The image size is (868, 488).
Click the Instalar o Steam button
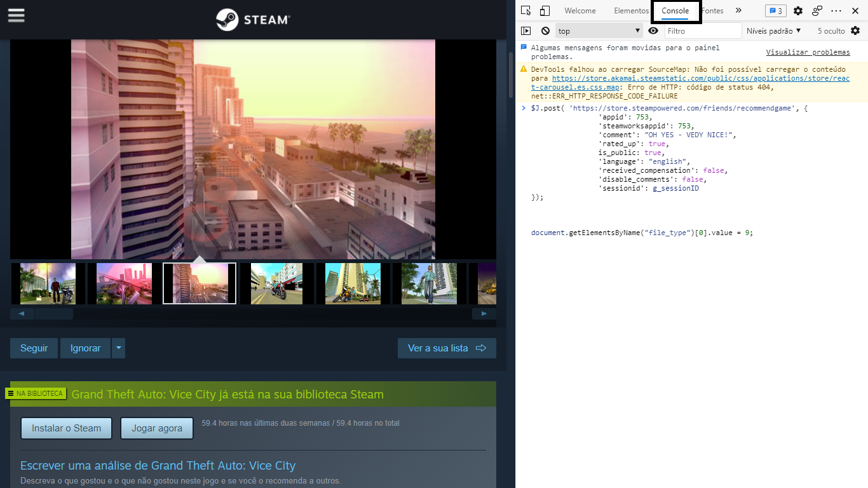(66, 428)
